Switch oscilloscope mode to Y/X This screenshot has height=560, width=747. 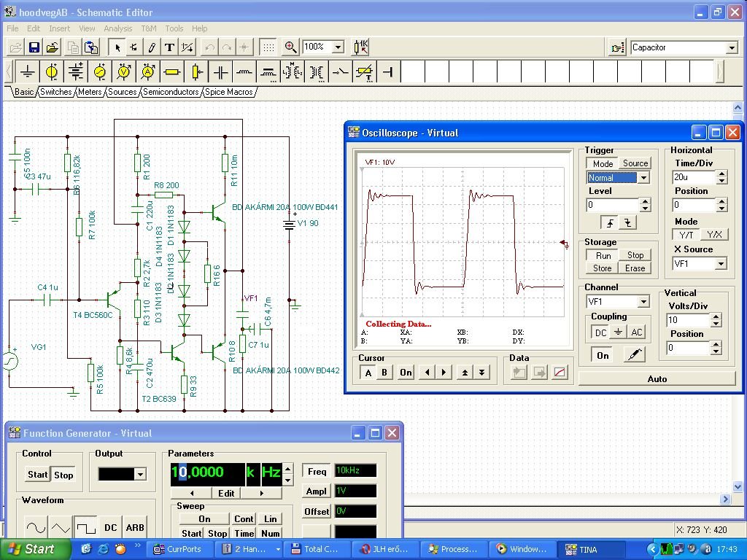point(713,235)
